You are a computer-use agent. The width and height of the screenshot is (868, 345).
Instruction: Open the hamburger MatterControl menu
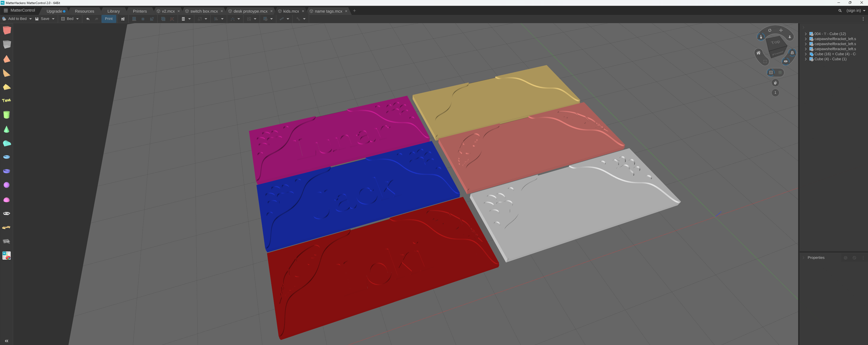click(x=5, y=10)
